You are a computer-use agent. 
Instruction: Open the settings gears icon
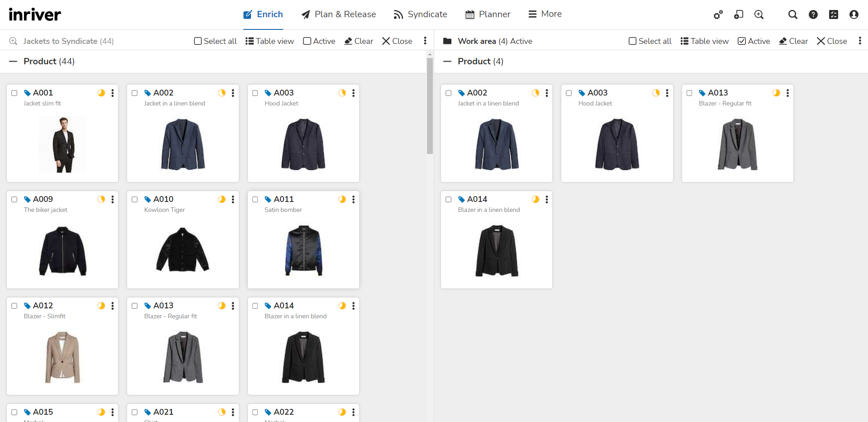[718, 14]
